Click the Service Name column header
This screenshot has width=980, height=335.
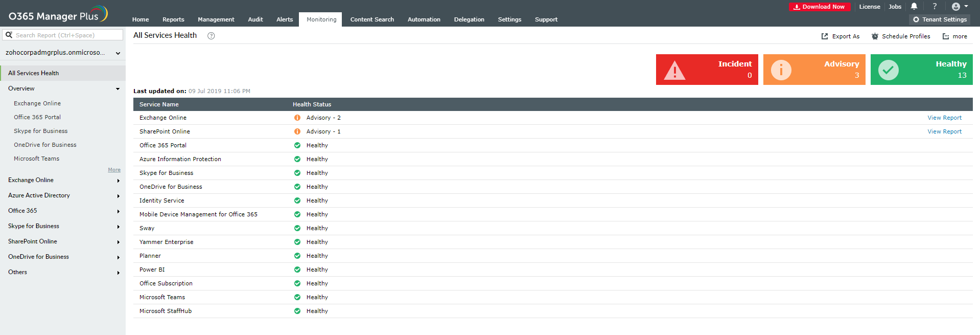pos(159,104)
